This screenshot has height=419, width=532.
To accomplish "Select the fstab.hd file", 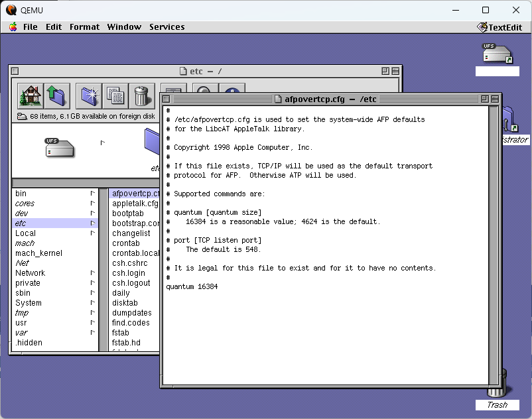I will tap(135, 342).
